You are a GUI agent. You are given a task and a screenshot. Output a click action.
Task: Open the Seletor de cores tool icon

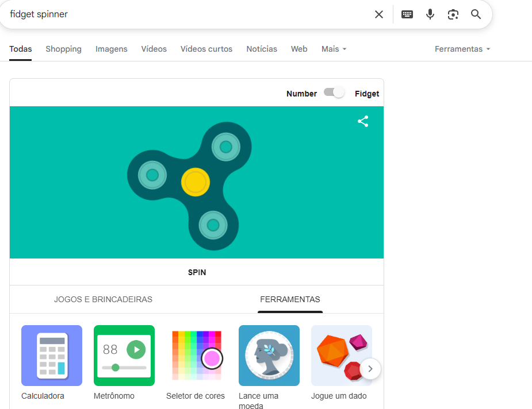197,356
